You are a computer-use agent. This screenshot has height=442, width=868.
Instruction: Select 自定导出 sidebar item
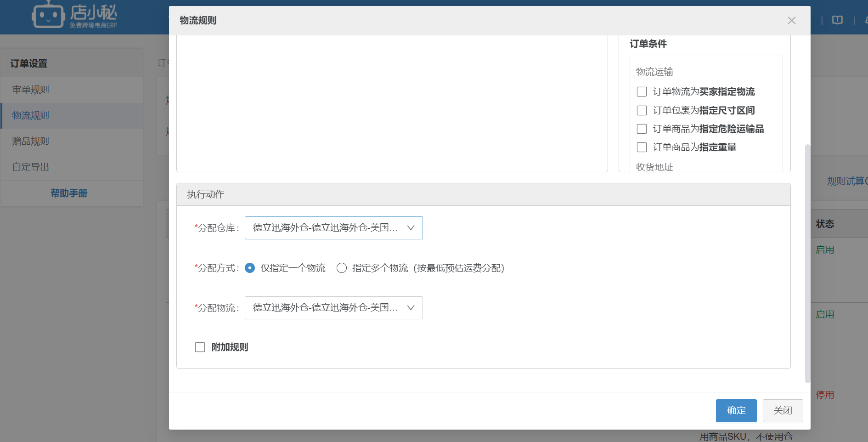pyautogui.click(x=31, y=167)
